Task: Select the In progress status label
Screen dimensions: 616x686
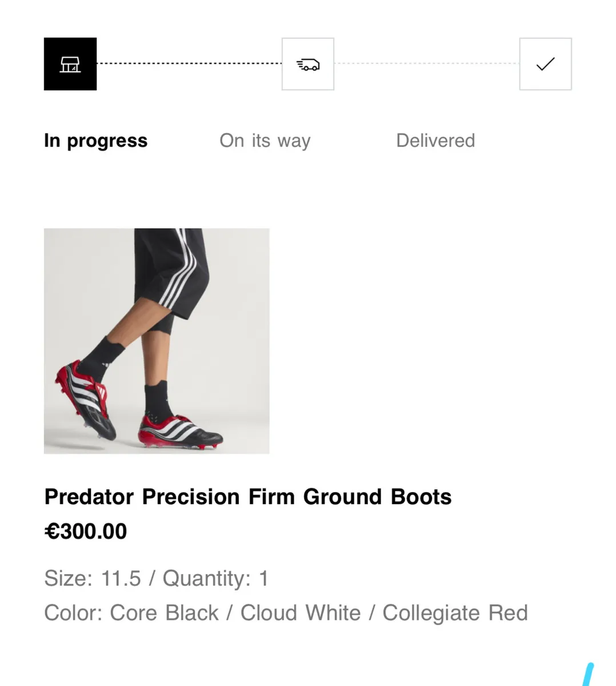Action: [95, 141]
